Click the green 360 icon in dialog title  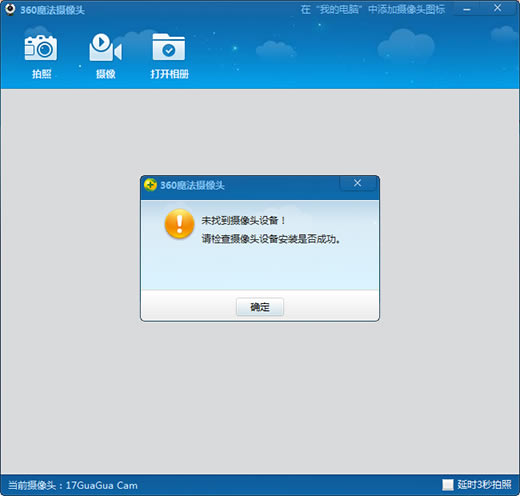click(x=151, y=184)
